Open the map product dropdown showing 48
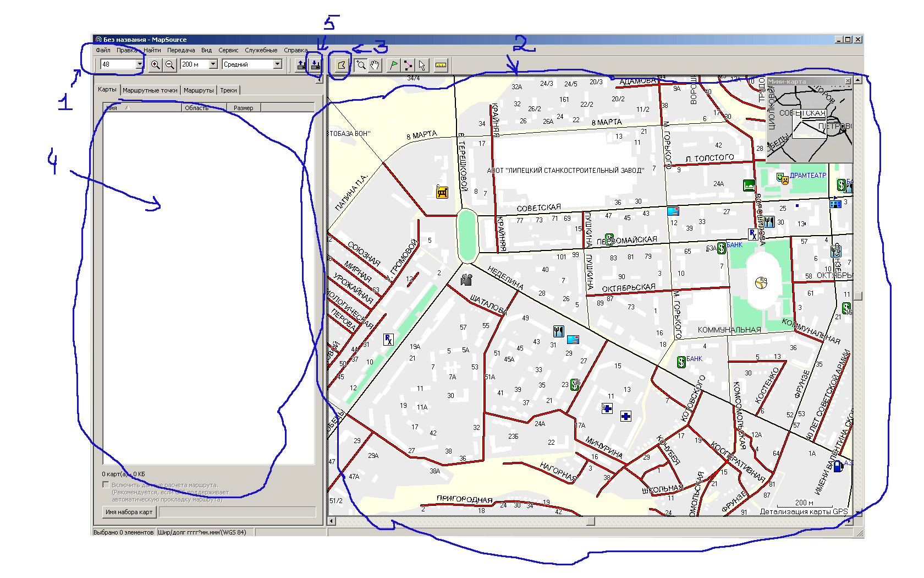 (139, 64)
